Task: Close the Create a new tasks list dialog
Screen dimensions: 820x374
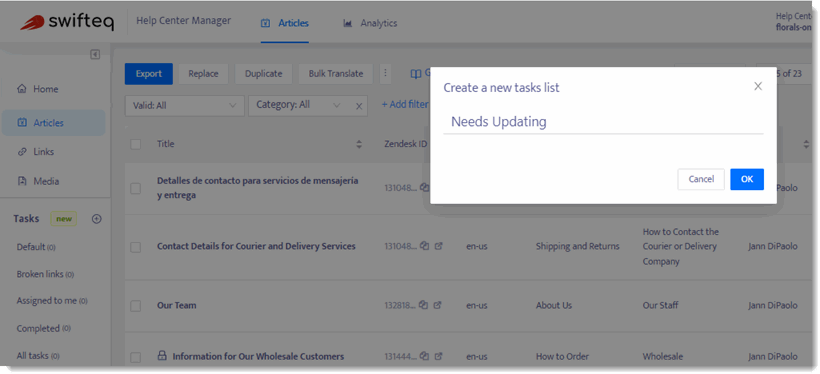Action: point(758,86)
